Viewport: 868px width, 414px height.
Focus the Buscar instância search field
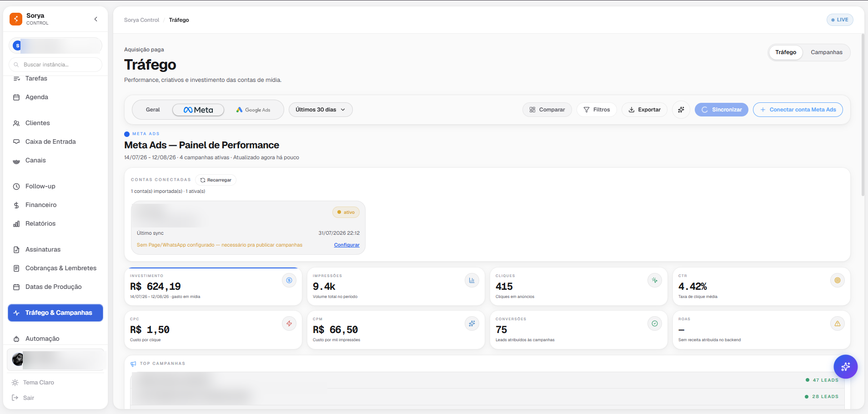(x=55, y=65)
